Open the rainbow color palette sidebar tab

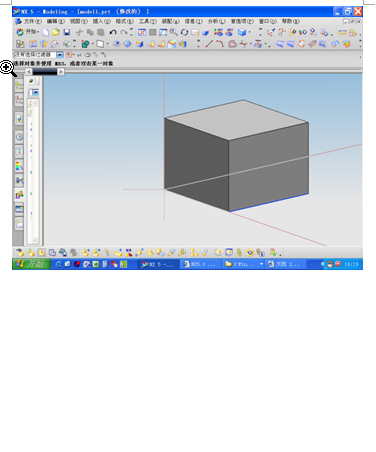[x=19, y=166]
